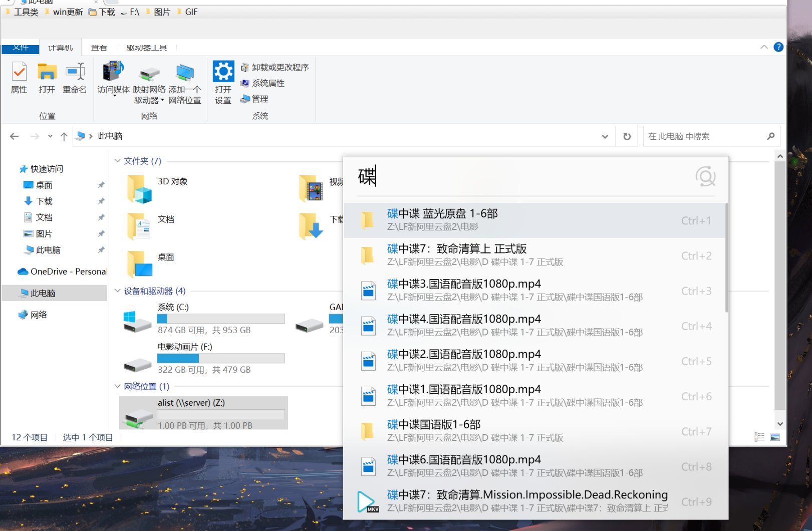Collapse the ribbon with the chevron
This screenshot has width=812, height=531.
(764, 47)
